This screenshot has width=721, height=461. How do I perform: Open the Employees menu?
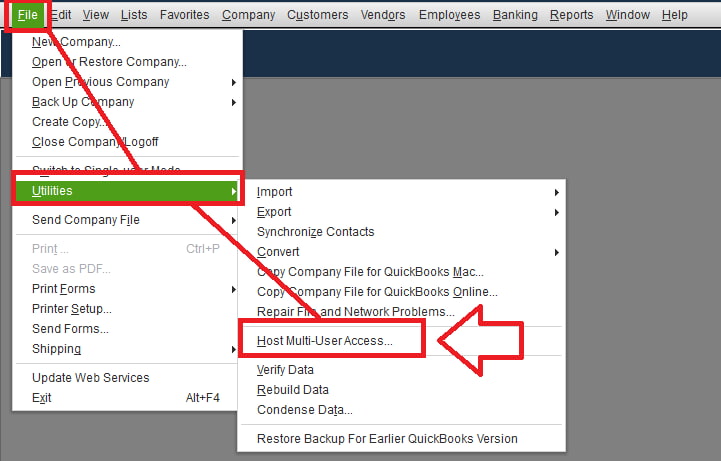click(449, 15)
